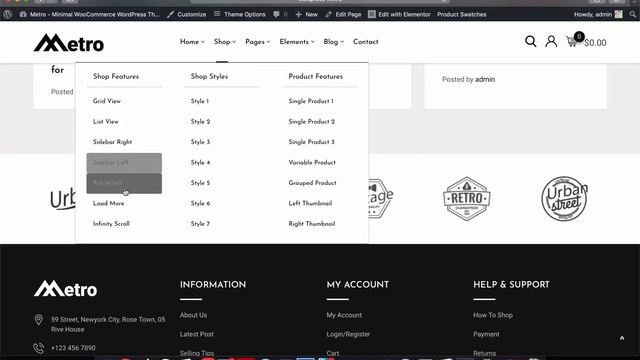The image size is (640, 360).
Task: Click the +123 456 7890 phone number
Action: pos(73,348)
